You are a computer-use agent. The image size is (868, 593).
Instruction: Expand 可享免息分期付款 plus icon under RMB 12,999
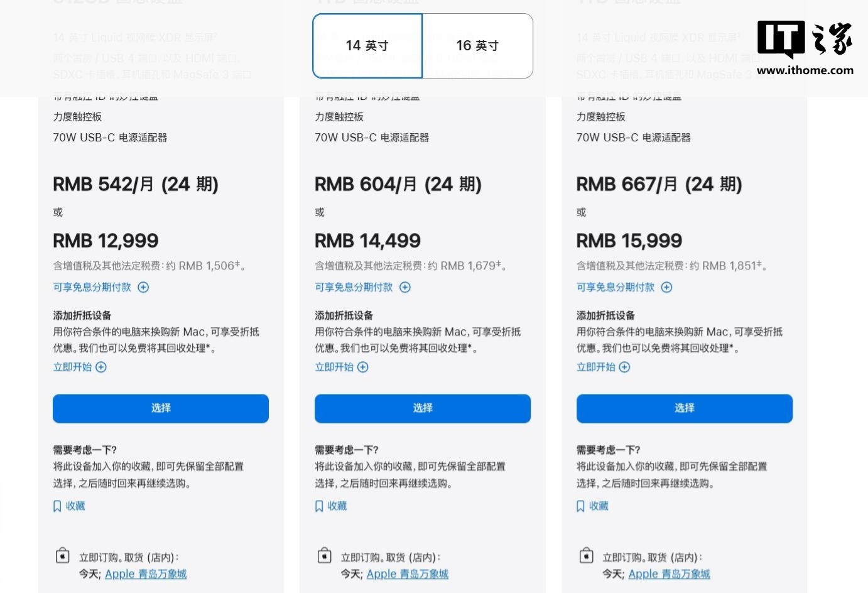143,287
